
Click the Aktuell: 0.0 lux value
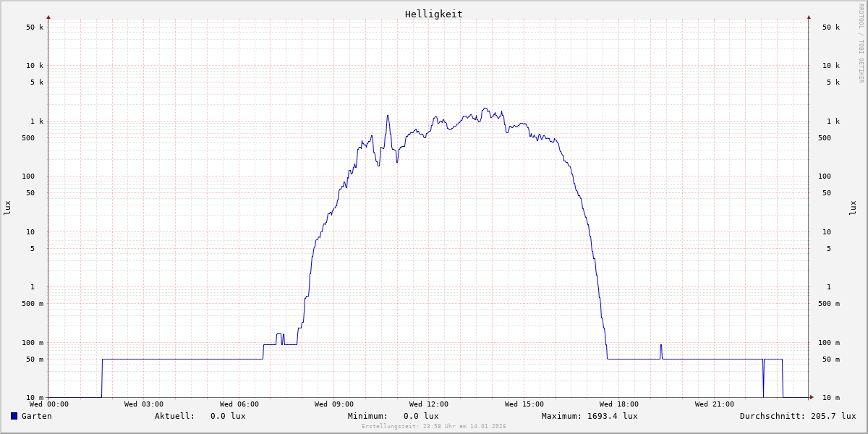pyautogui.click(x=200, y=416)
